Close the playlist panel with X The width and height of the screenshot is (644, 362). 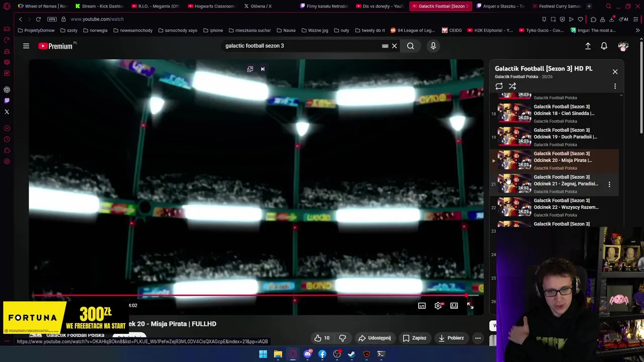coord(615,72)
